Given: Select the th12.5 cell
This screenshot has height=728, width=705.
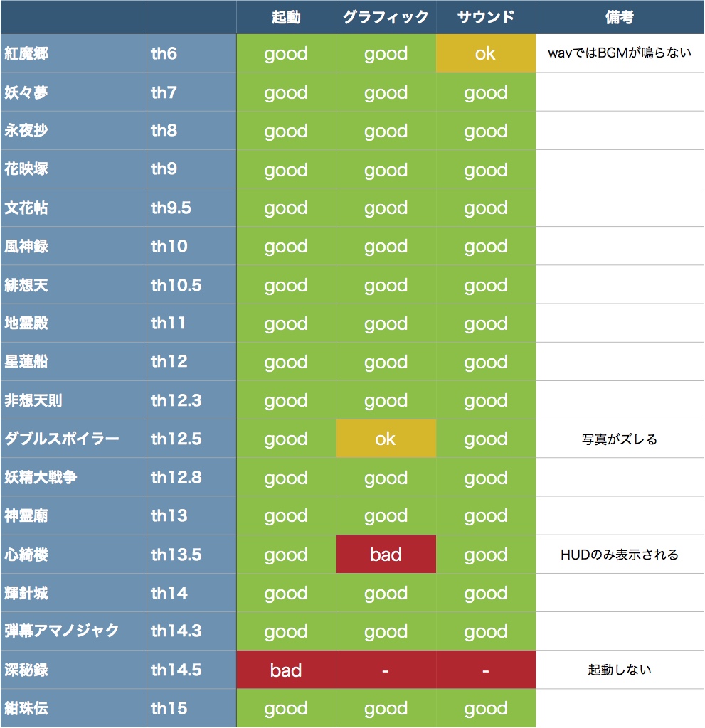Looking at the screenshot, I should pyautogui.click(x=191, y=439).
